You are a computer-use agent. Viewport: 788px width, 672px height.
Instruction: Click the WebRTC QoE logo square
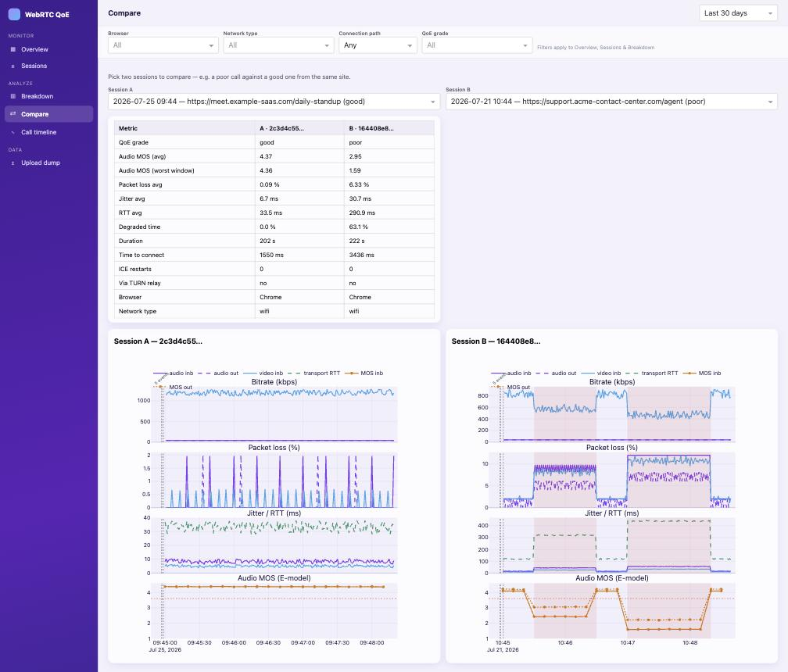click(15, 14)
